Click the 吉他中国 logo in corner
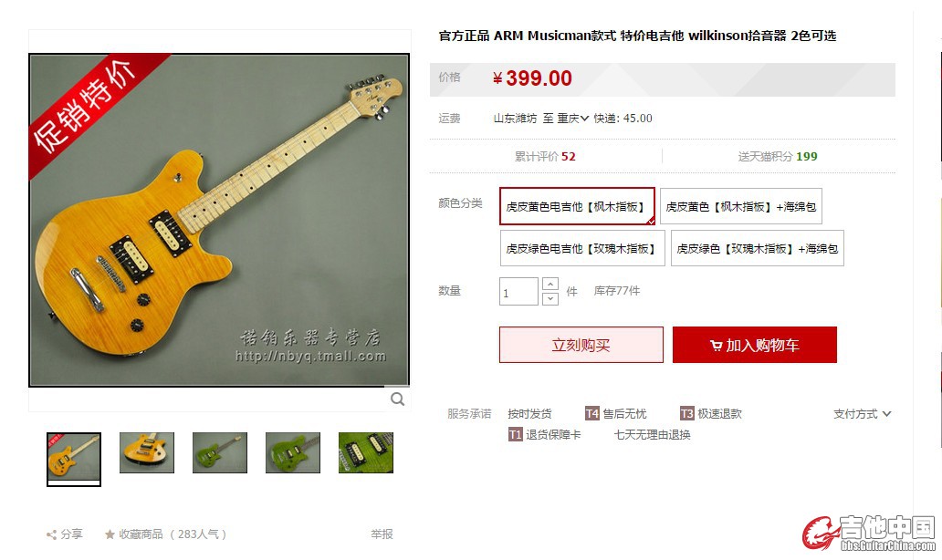 [x=869, y=533]
